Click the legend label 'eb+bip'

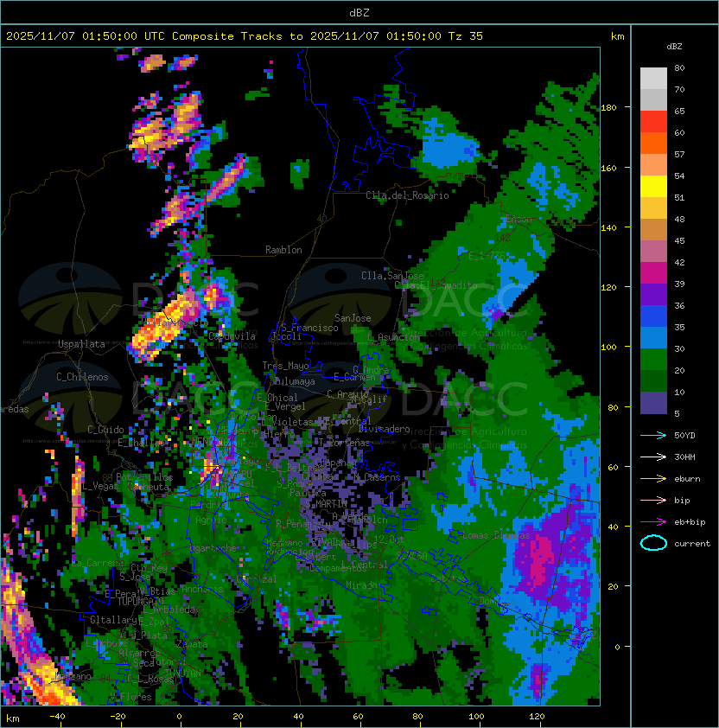[x=690, y=522]
